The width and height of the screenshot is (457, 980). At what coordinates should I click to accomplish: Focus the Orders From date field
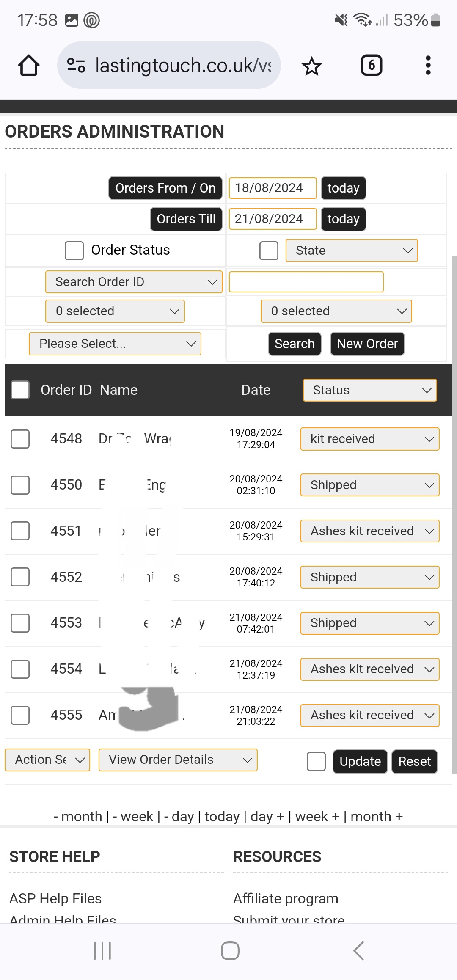tap(273, 188)
